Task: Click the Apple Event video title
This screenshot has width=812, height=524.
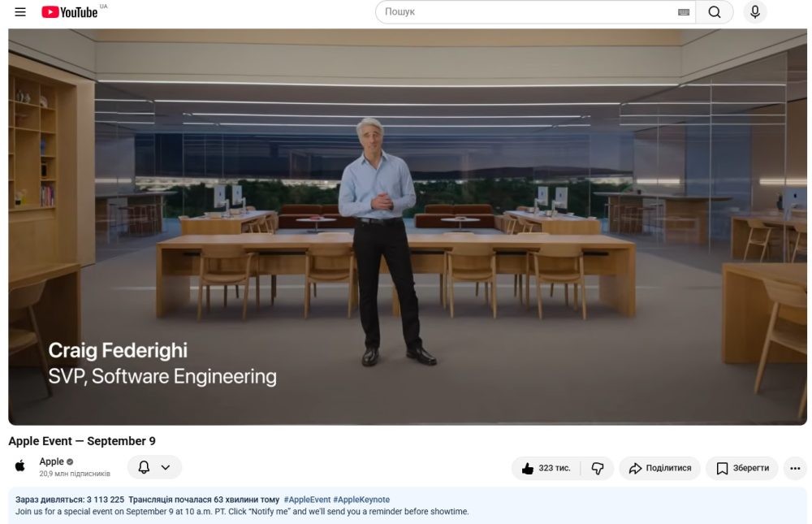Action: tap(82, 441)
